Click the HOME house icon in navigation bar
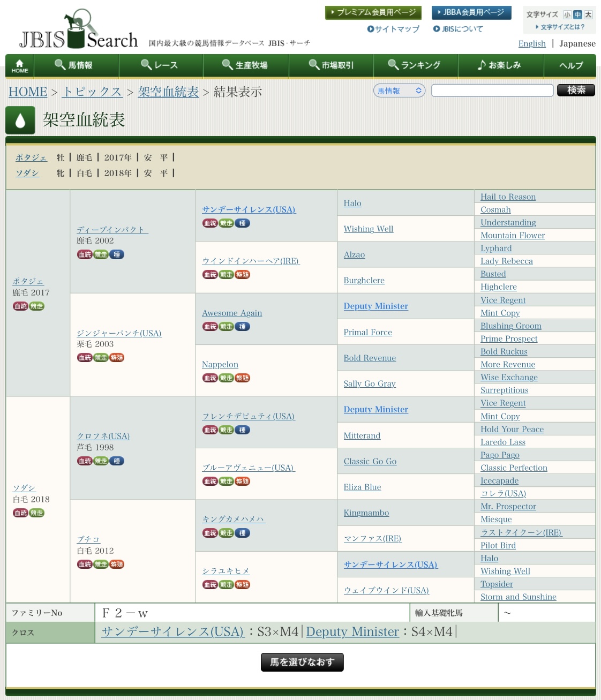 20,66
